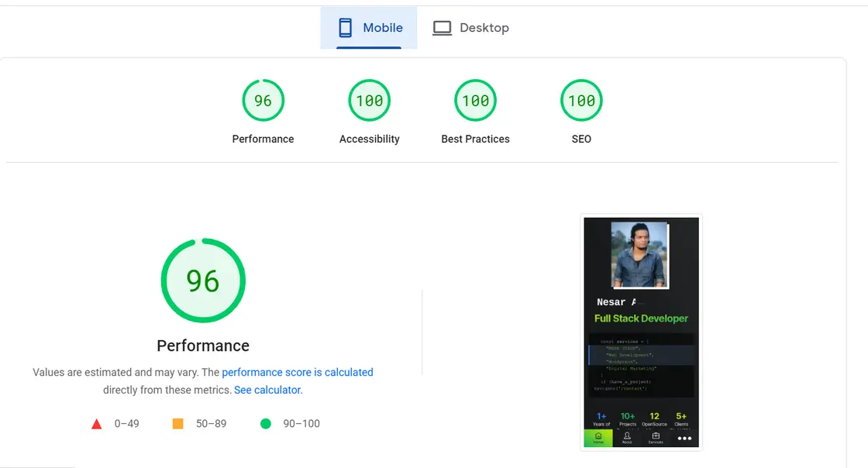Click the large 'Performance' heading text
This screenshot has height=468, width=868.
pos(203,346)
